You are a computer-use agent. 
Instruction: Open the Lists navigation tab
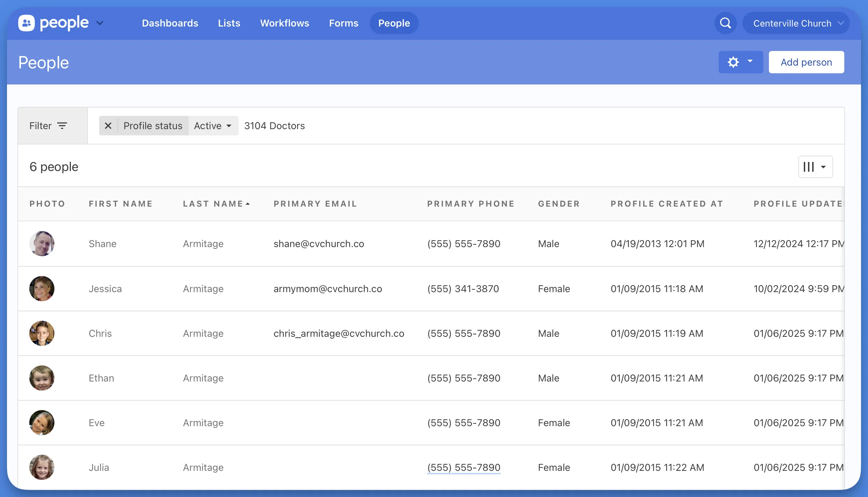click(229, 23)
